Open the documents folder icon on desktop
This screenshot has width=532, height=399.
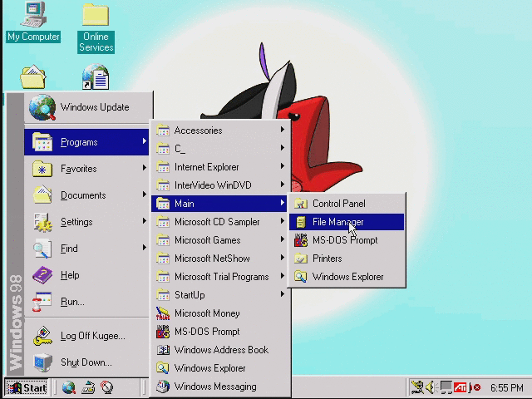33,77
